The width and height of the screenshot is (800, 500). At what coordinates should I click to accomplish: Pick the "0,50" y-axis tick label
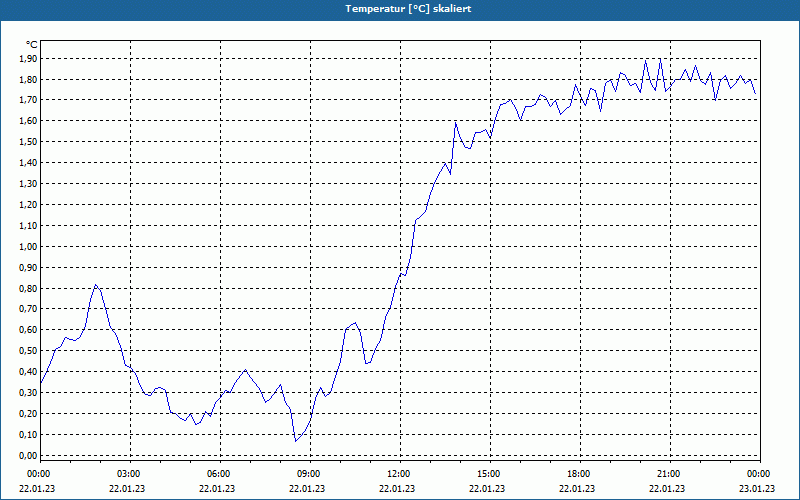30,351
